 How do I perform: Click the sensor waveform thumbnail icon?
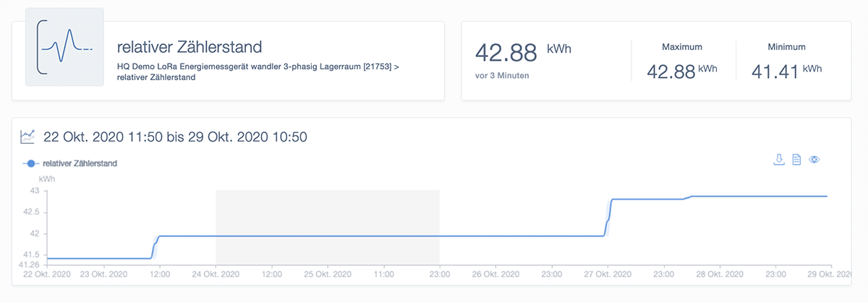pyautogui.click(x=64, y=47)
